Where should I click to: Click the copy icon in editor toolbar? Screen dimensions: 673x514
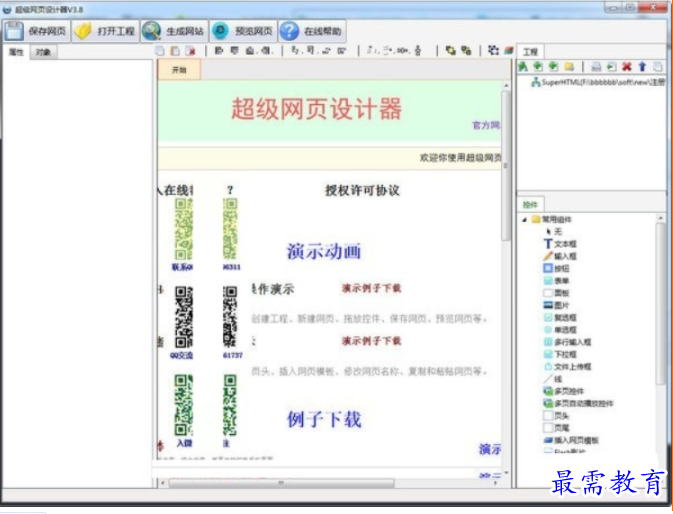point(160,51)
